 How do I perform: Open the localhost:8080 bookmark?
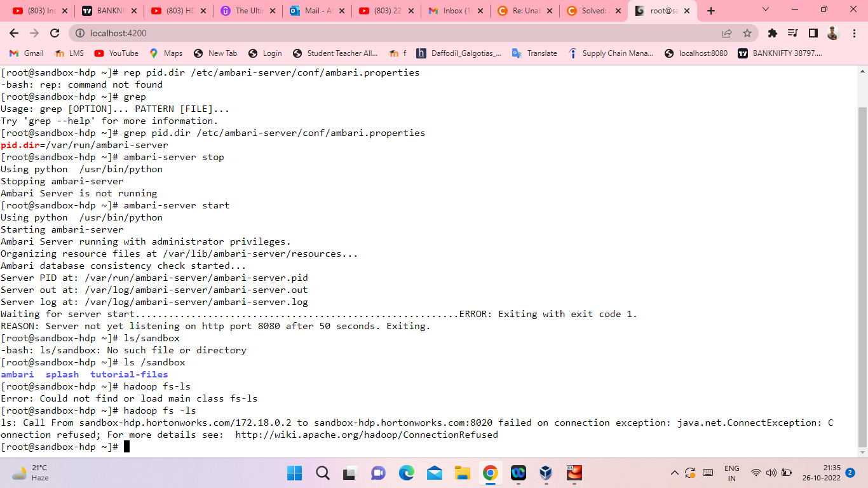[x=701, y=53]
